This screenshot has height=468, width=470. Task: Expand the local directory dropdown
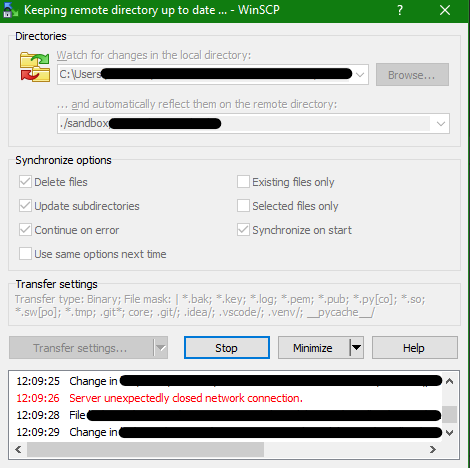coord(360,75)
